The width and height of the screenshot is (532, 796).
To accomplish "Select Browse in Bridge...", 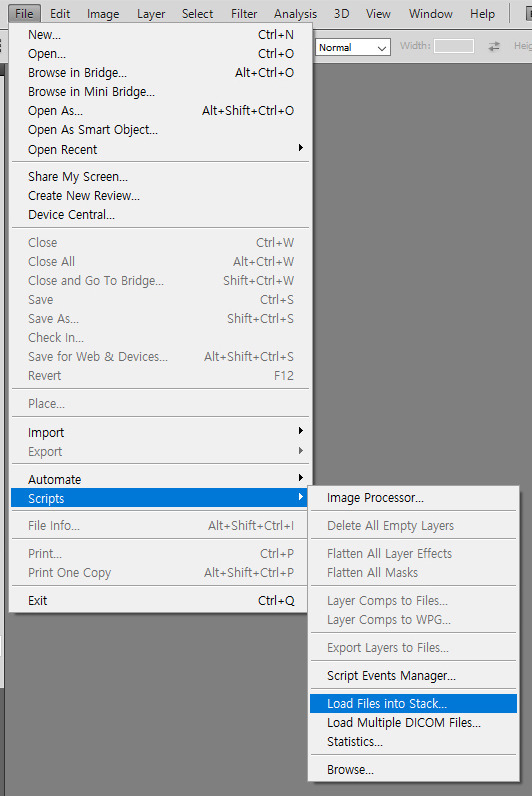I will click(x=160, y=73).
